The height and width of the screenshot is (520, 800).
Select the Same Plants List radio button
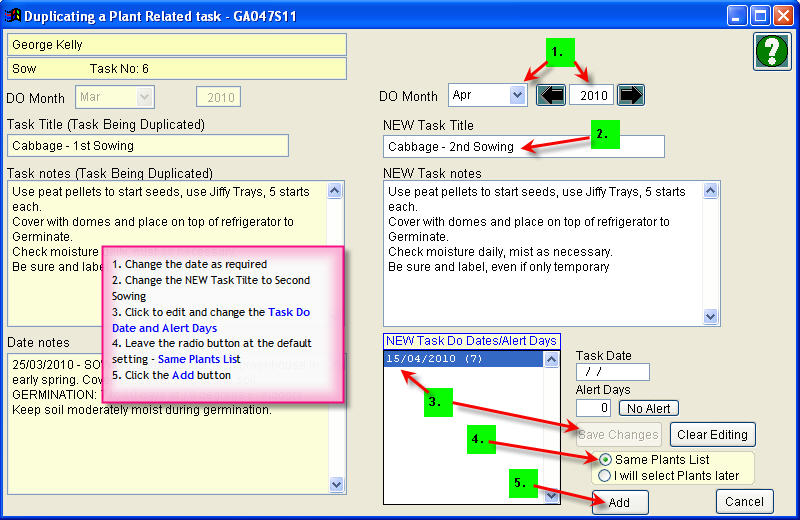(604, 459)
